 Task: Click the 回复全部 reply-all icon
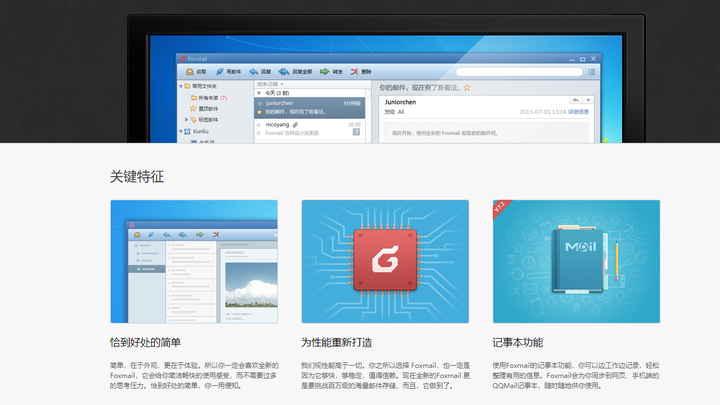284,72
